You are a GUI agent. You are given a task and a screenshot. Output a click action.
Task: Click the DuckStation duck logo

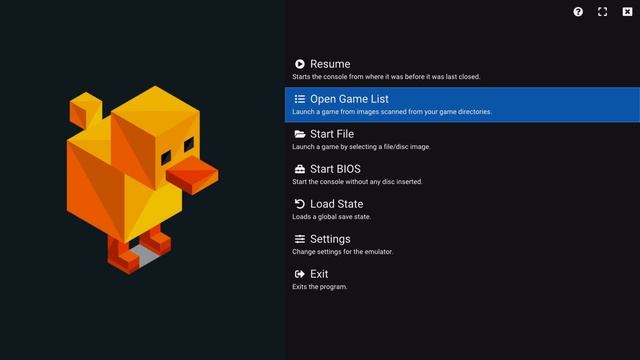[142, 180]
